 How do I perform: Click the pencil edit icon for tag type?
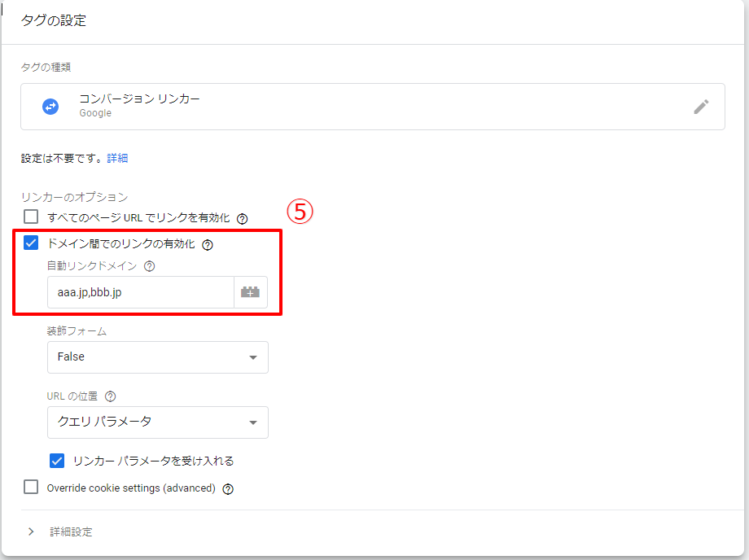click(x=701, y=107)
